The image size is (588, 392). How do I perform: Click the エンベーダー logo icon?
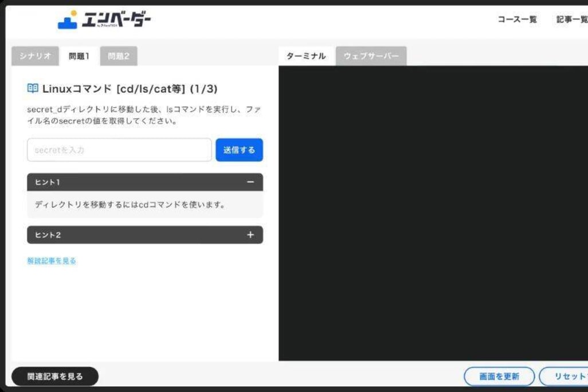pyautogui.click(x=68, y=20)
